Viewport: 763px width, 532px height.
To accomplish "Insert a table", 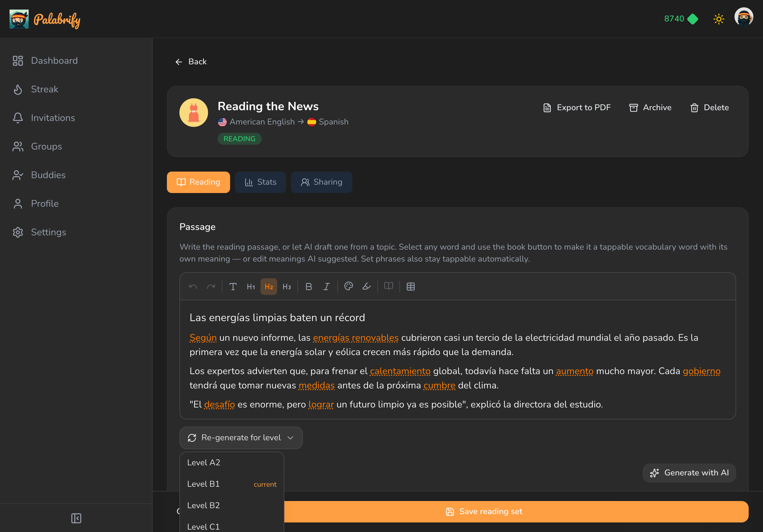I will [411, 287].
